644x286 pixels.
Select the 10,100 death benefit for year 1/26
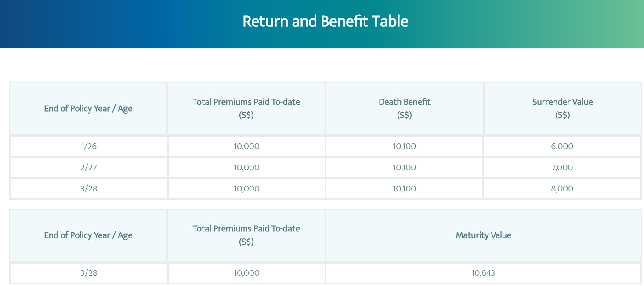click(x=405, y=147)
